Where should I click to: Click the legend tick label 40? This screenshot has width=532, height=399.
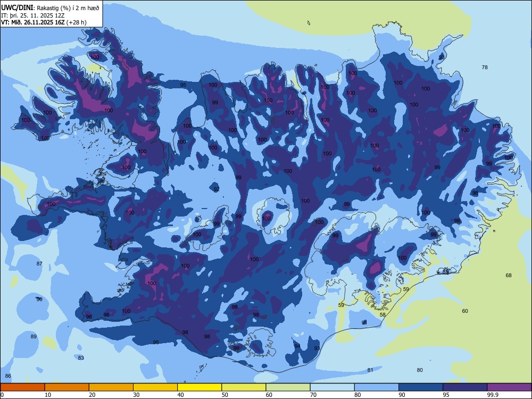coord(181,395)
